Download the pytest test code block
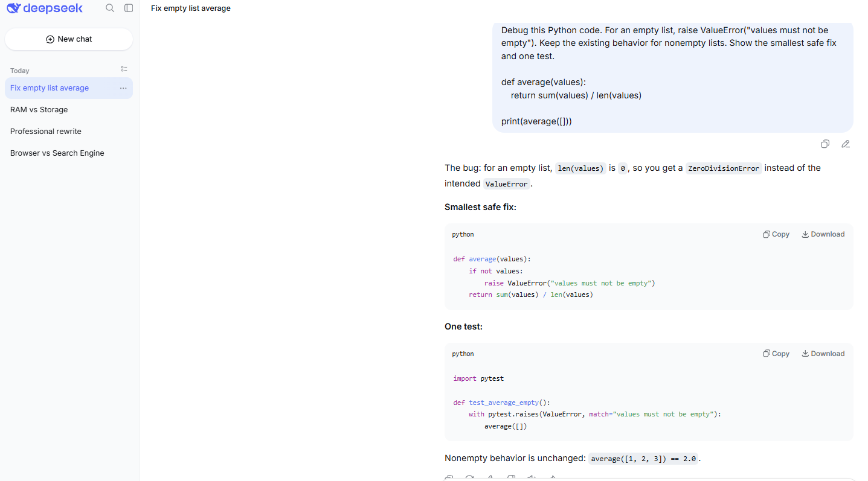The width and height of the screenshot is (868, 481). coord(823,354)
